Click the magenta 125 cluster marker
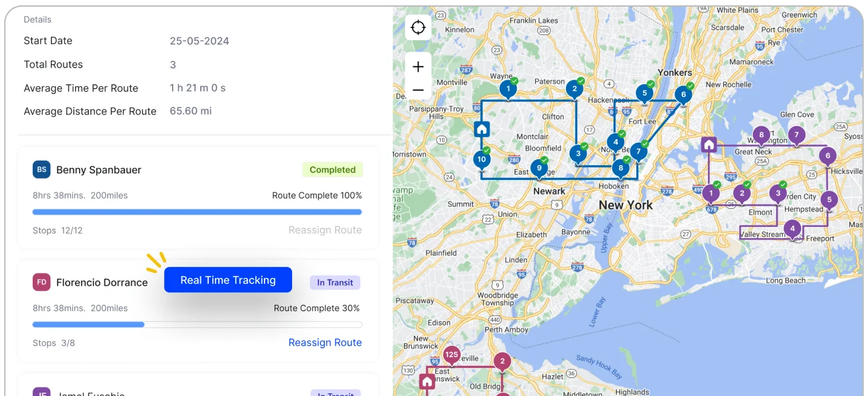This screenshot has height=396, width=868. [452, 355]
